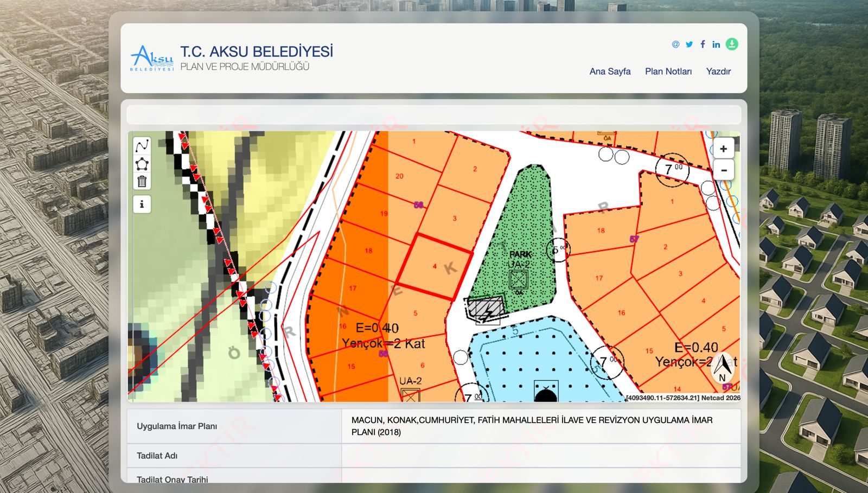Open the Plan Notları menu item

(x=668, y=72)
